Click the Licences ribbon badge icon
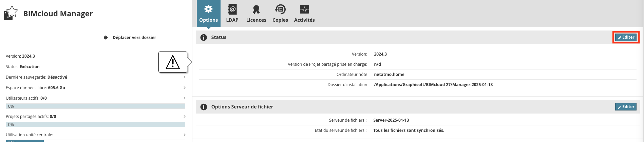 click(x=256, y=9)
